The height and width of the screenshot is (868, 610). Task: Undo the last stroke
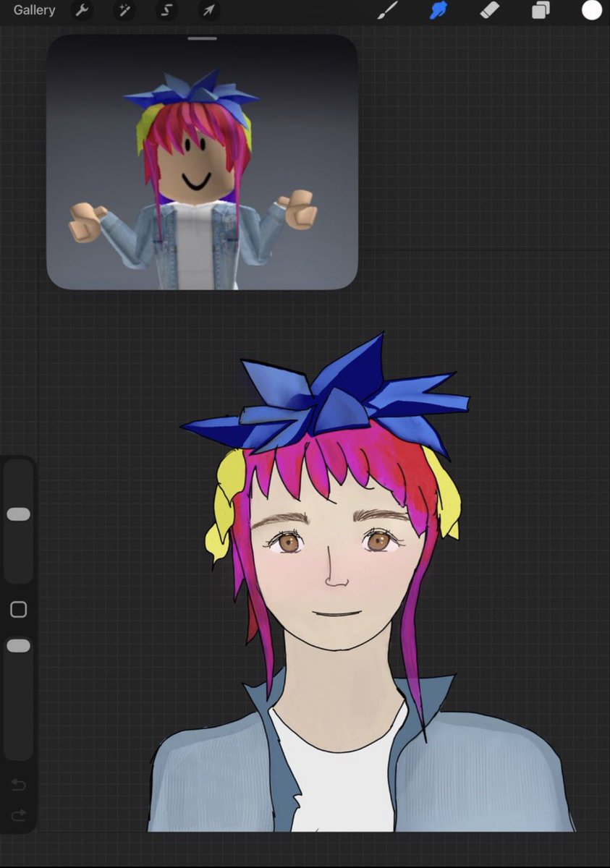[x=19, y=785]
